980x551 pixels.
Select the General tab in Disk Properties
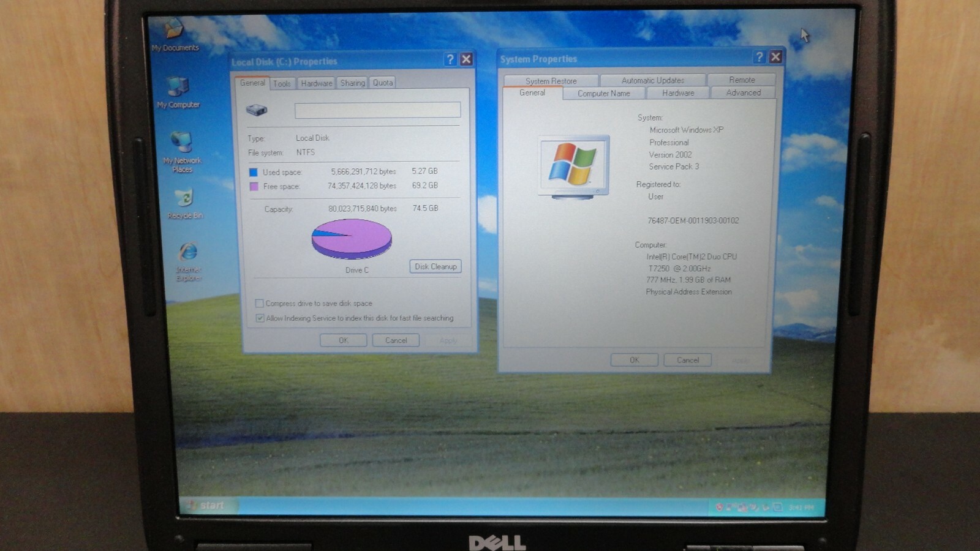[252, 83]
